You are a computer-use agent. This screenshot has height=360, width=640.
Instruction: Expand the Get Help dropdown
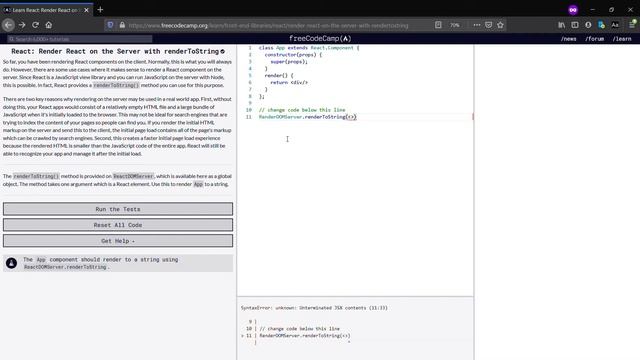click(x=118, y=241)
